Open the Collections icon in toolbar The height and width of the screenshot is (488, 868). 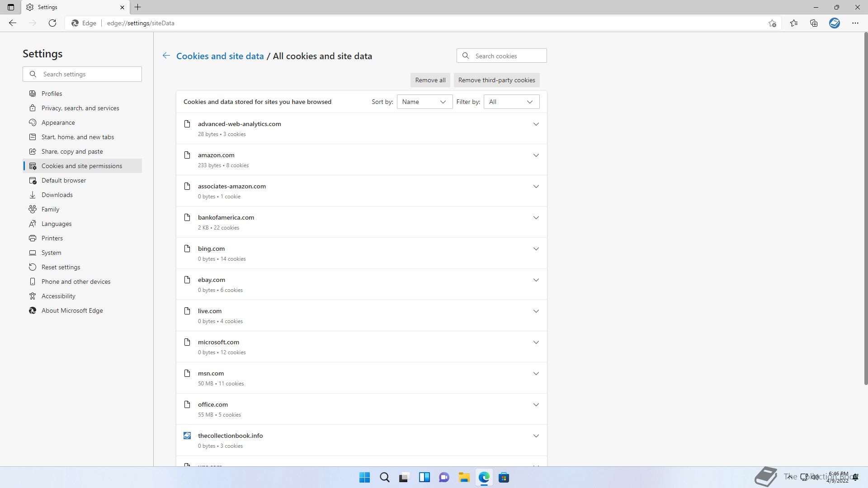tap(814, 23)
